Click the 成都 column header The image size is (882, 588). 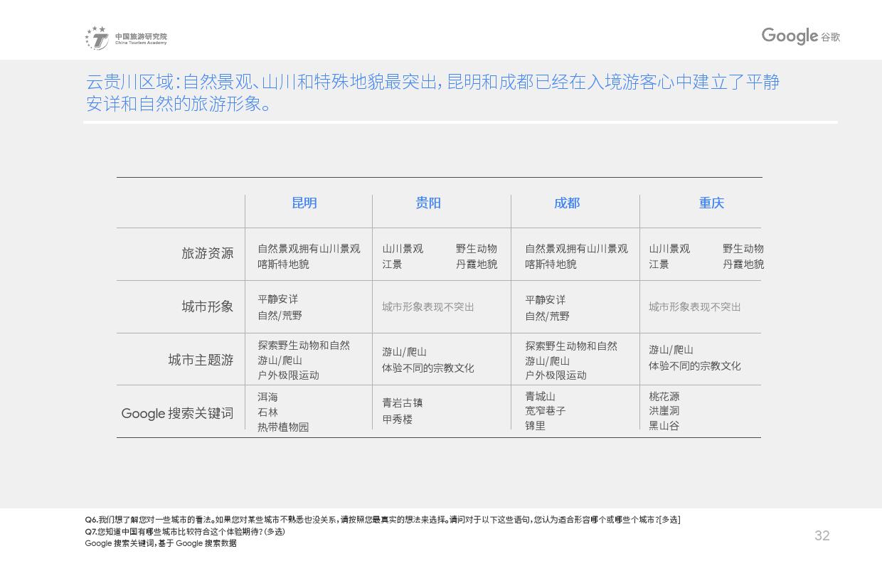tap(567, 203)
